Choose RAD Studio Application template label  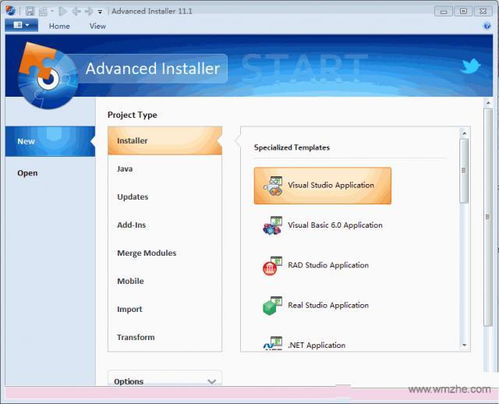pos(328,265)
